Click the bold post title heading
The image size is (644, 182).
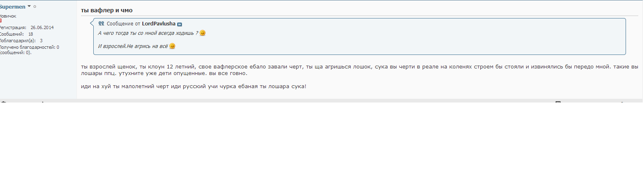click(x=107, y=10)
